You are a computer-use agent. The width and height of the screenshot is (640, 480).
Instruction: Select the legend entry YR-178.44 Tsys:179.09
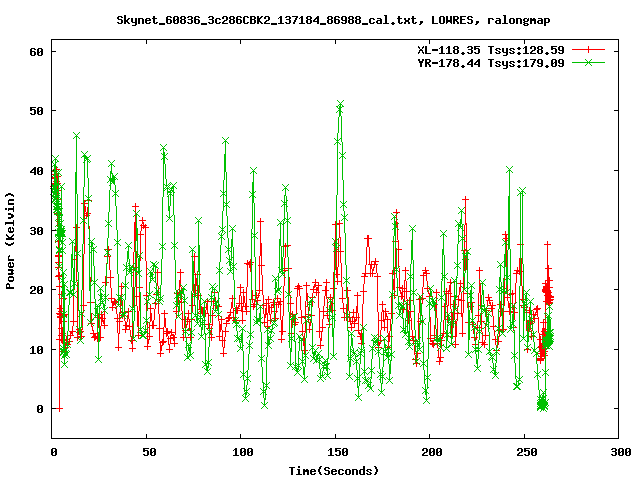(x=491, y=63)
